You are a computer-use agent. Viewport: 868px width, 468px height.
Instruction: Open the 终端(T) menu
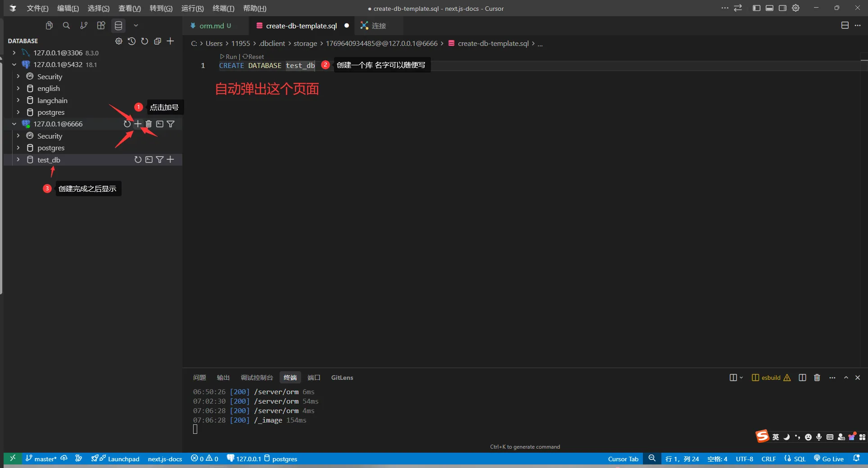tap(223, 8)
